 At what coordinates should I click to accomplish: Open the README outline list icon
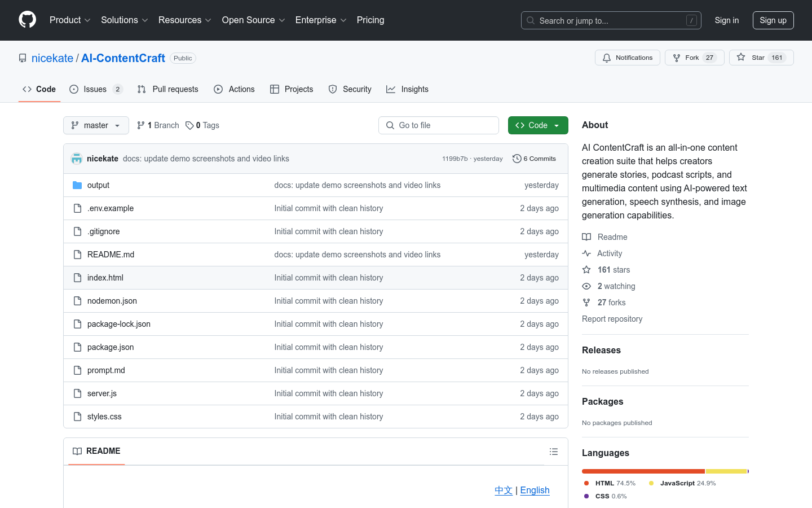point(553,452)
